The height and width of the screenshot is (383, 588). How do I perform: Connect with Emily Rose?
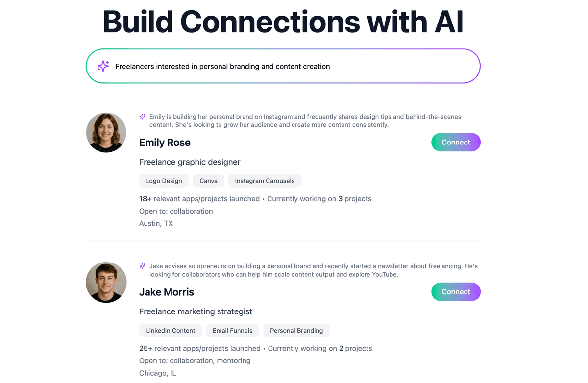click(456, 142)
